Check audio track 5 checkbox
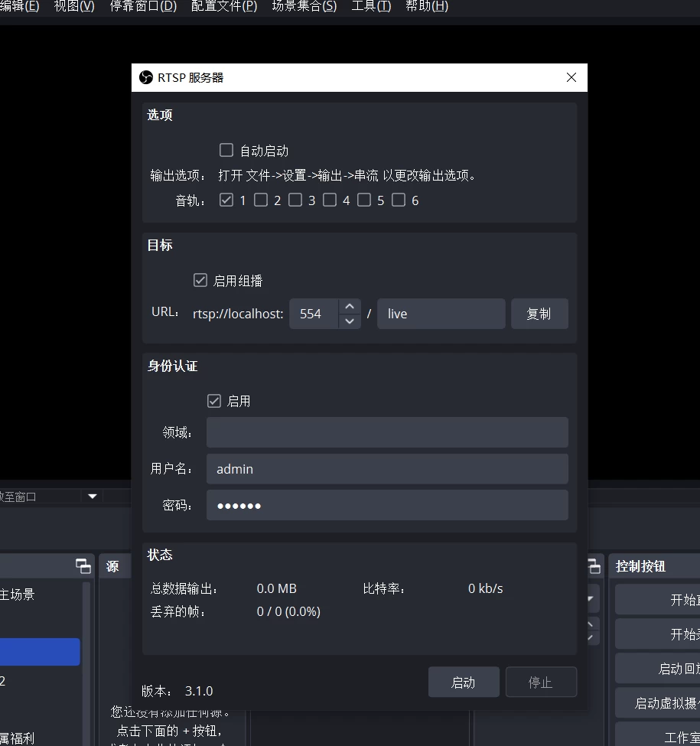Screen dimensions: 700x746 (364, 200)
